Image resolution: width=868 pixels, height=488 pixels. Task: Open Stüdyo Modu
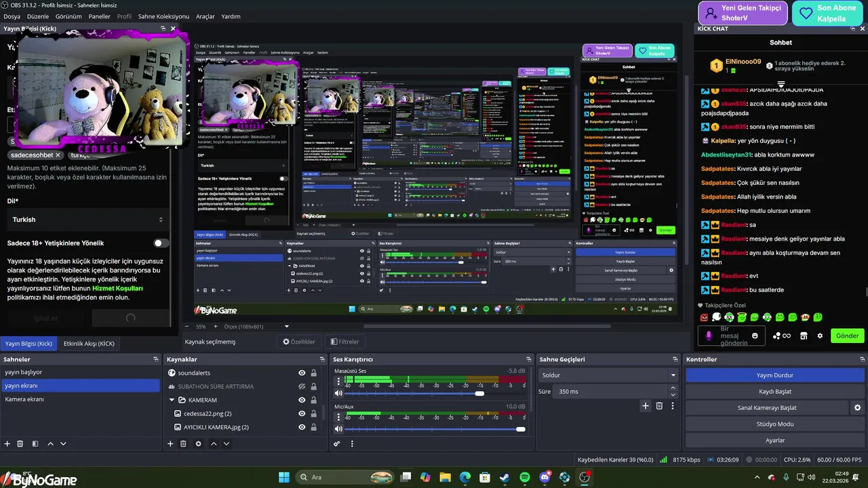[775, 424]
